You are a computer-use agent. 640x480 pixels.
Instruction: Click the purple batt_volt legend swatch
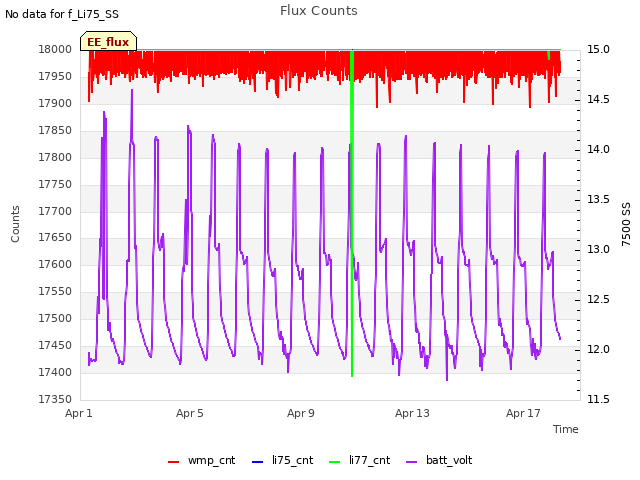412,462
